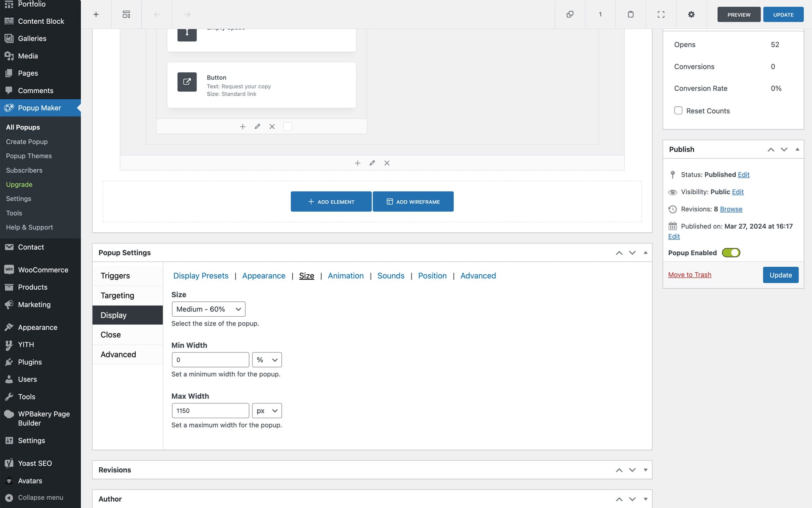Click the clipboard paste icon in toolbar

tap(631, 14)
